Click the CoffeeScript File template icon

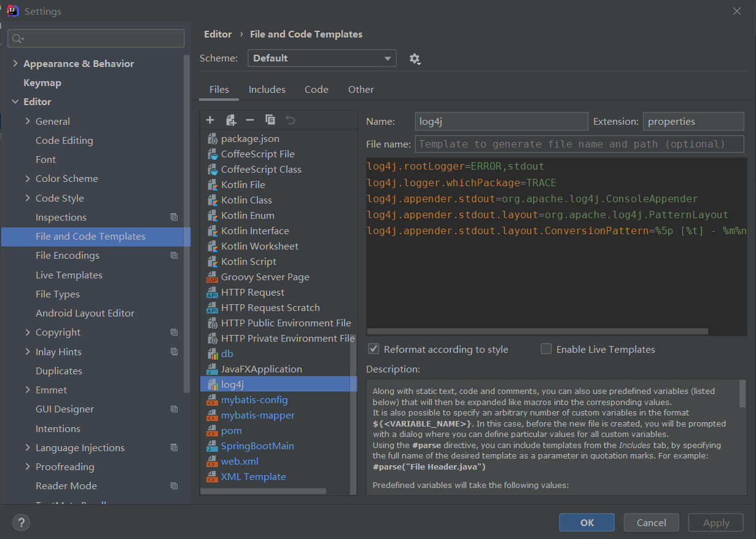[212, 154]
